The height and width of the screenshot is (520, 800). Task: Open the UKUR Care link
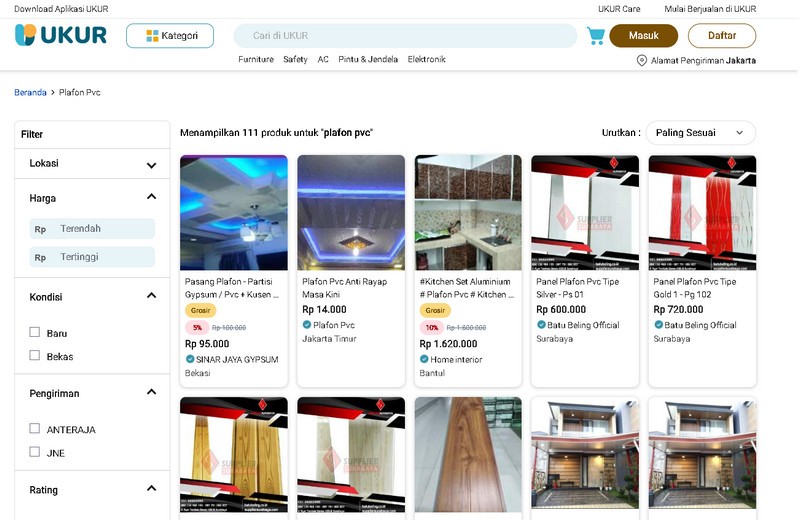pyautogui.click(x=619, y=9)
